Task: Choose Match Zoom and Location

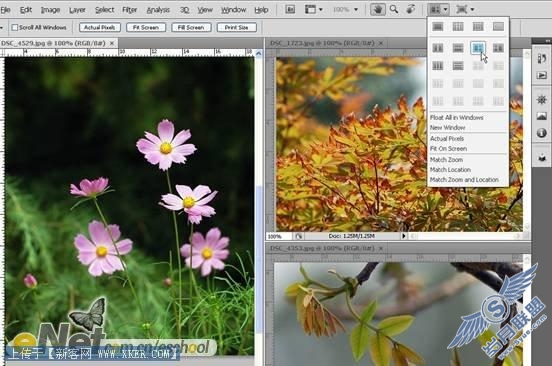Action: 464,179
